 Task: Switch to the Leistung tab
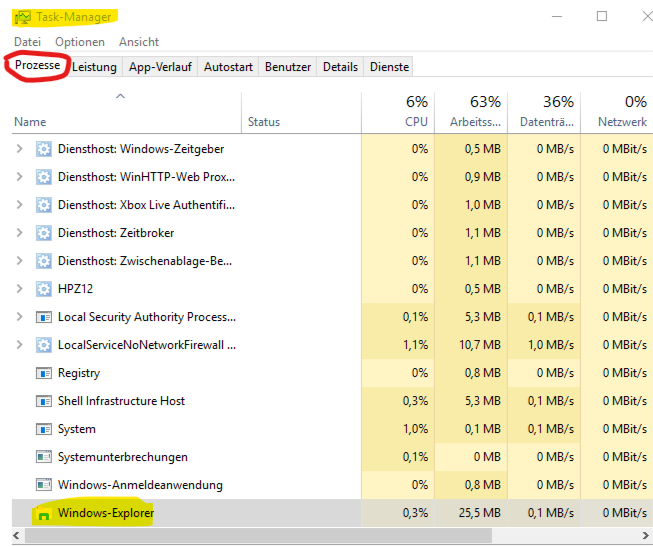point(94,67)
